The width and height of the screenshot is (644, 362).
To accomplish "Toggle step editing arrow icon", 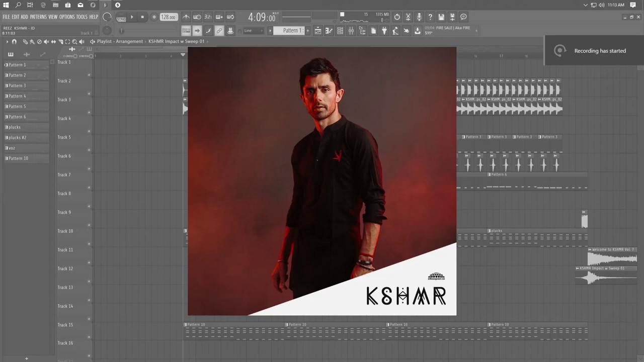I will tap(197, 31).
